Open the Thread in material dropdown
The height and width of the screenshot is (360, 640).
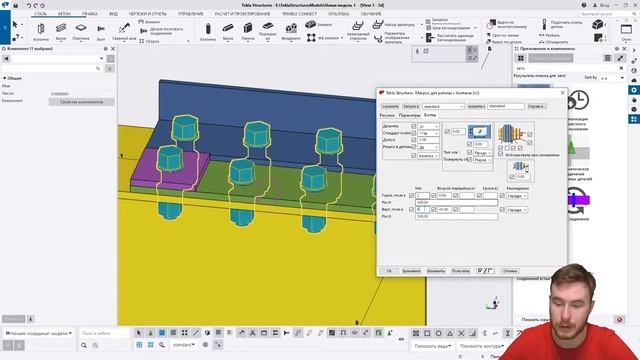click(429, 147)
